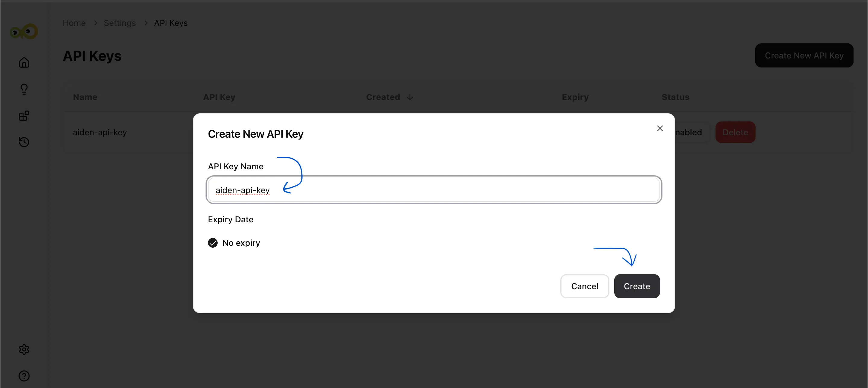Screen dimensions: 868x388
Task: Open the integrations blocks icon in sidebar
Action: coord(24,116)
